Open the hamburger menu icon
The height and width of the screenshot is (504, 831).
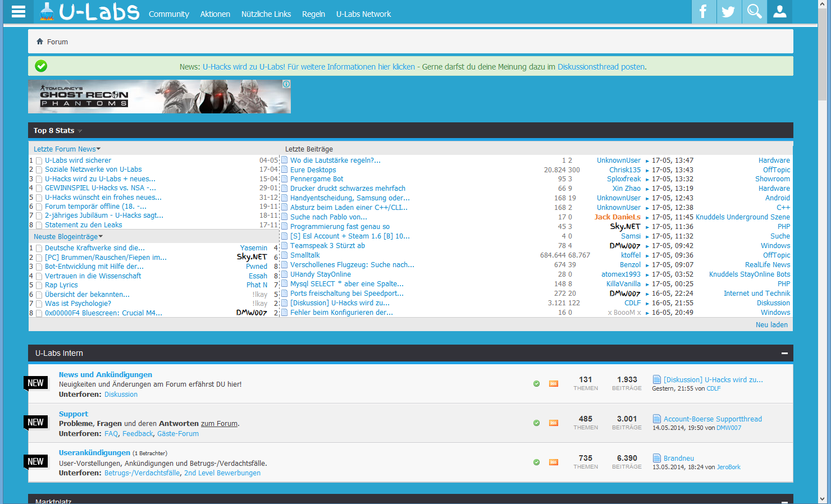pyautogui.click(x=19, y=12)
